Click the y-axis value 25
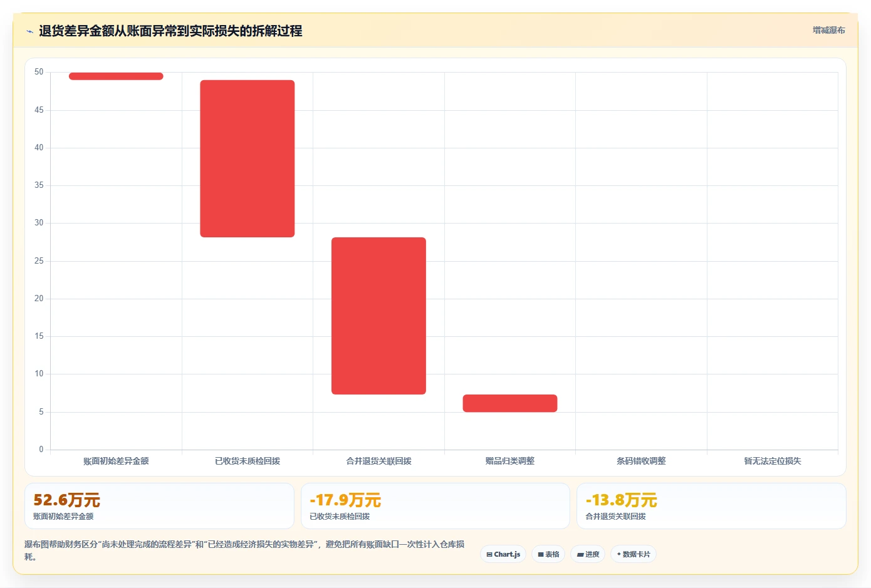 point(39,261)
